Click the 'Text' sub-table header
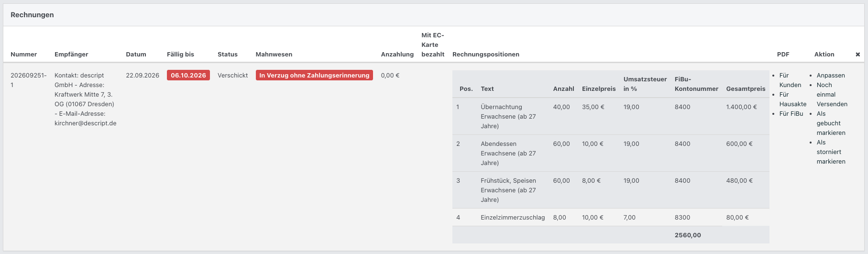Image resolution: width=868 pixels, height=254 pixels. 487,89
